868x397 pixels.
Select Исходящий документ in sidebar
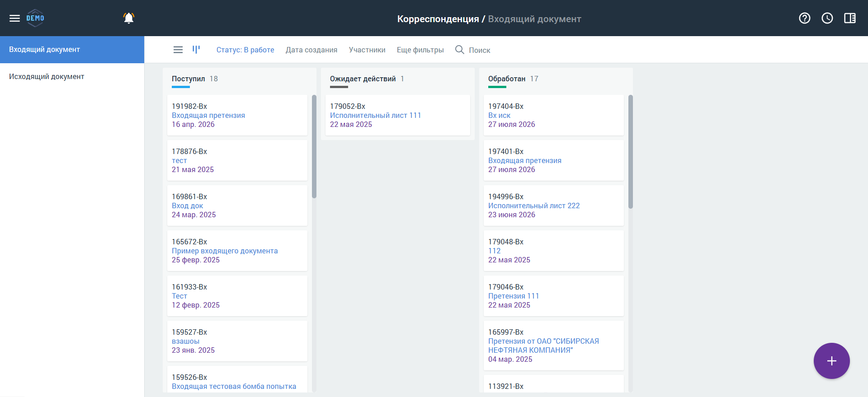click(72, 77)
